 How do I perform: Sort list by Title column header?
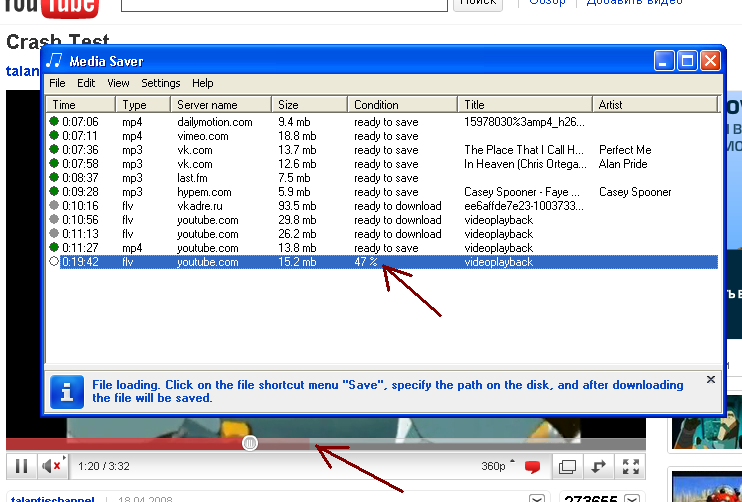(x=525, y=105)
